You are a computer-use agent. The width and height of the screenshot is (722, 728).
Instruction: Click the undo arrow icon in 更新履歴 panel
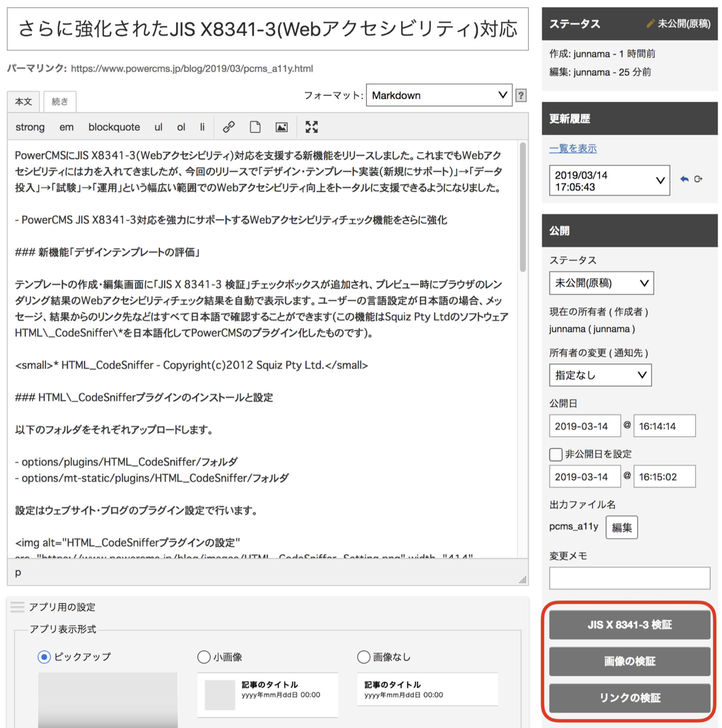click(684, 179)
